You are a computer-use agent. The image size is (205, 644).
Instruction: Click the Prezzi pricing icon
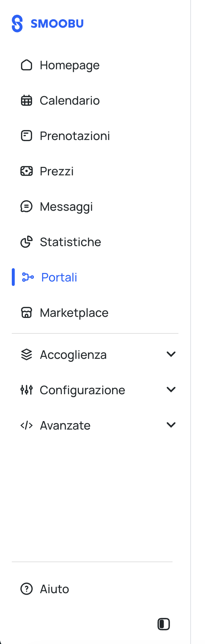27,171
